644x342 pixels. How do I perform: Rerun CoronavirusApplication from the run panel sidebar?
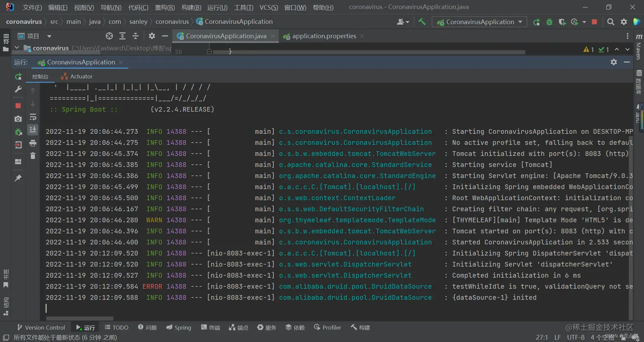[18, 77]
